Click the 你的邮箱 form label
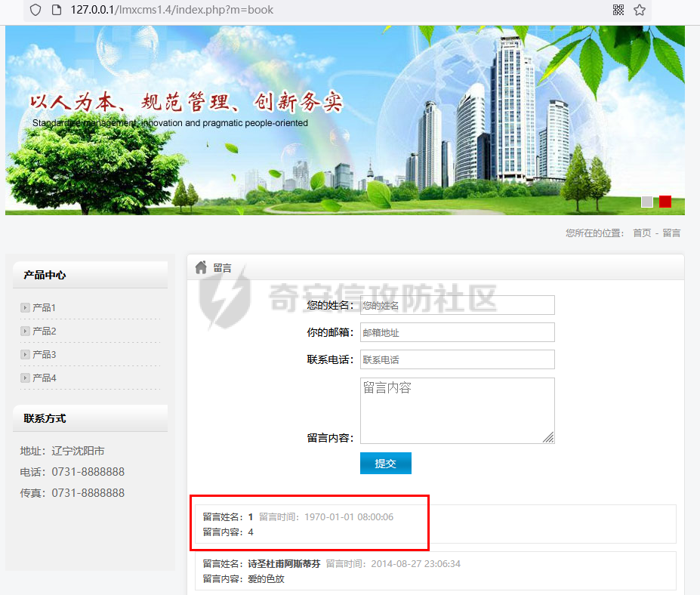 pyautogui.click(x=330, y=332)
